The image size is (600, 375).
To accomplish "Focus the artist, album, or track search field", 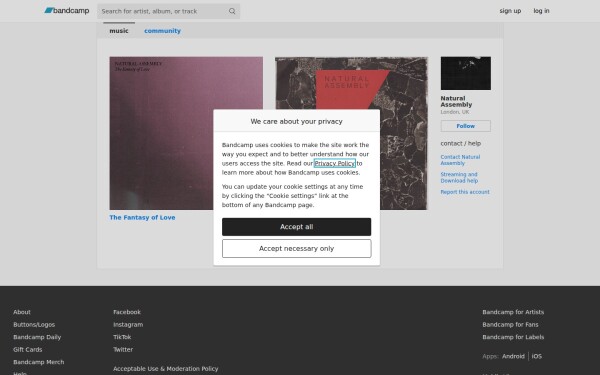I will click(168, 11).
